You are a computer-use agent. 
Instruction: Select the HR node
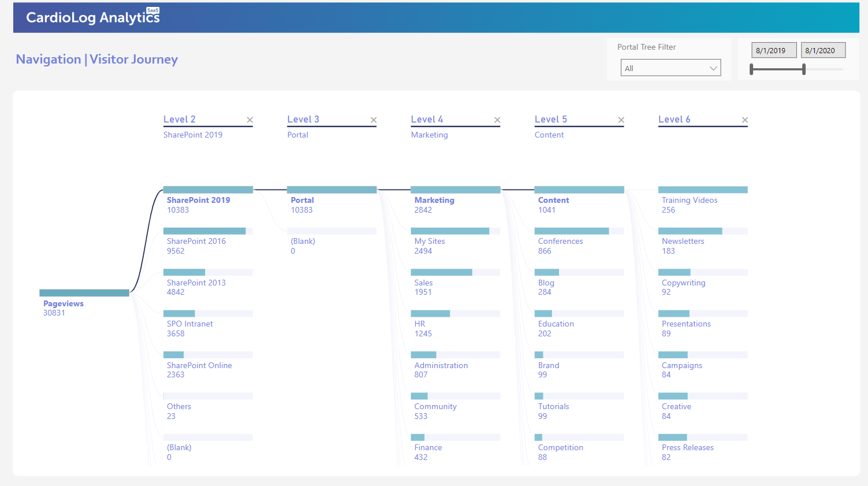456,314
